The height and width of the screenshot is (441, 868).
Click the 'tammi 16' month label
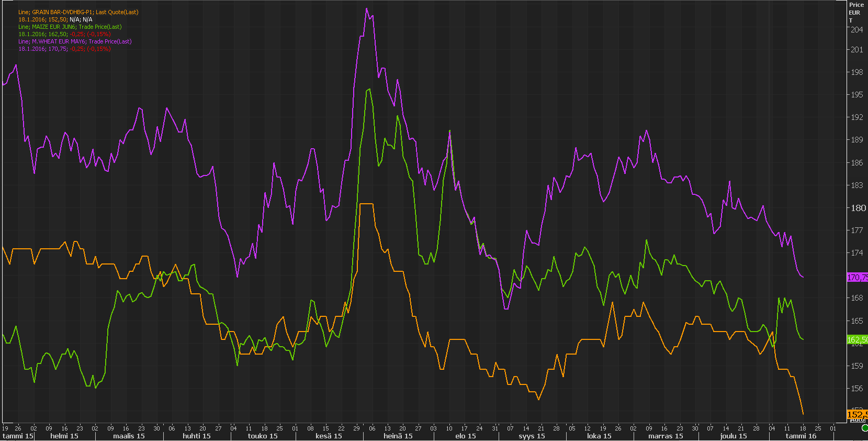[801, 436]
